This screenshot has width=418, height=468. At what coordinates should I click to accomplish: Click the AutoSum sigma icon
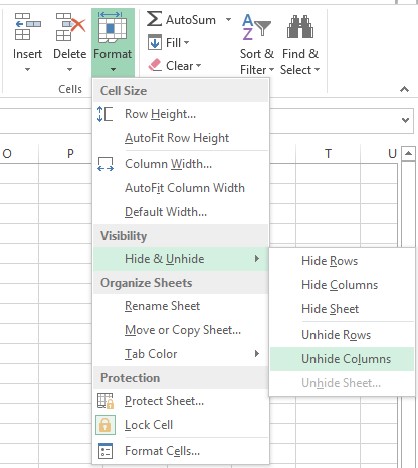(x=154, y=19)
